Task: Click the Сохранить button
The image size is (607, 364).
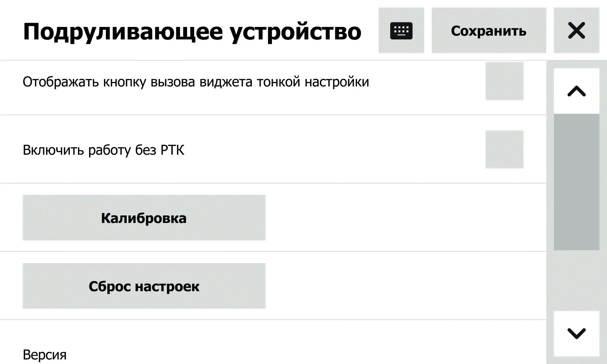Action: tap(489, 30)
